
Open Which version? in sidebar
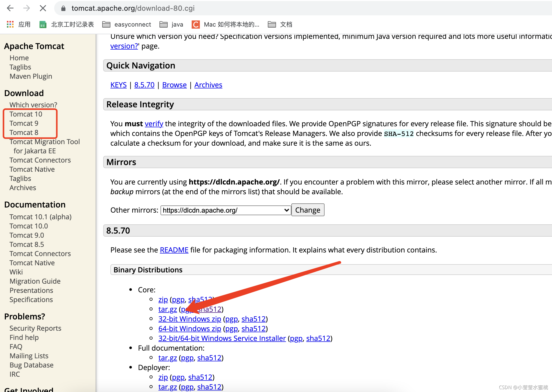(33, 105)
